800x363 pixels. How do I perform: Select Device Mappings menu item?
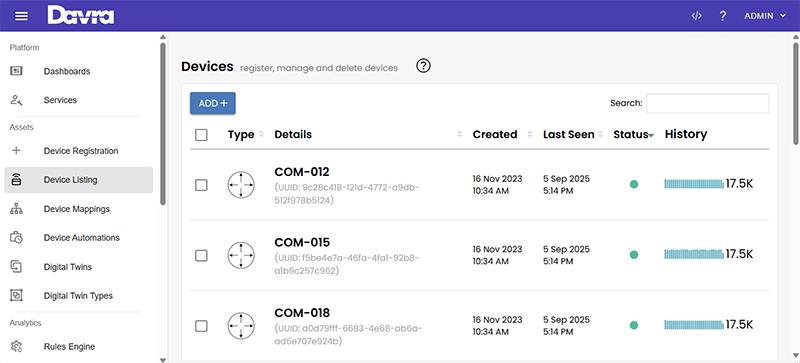pos(77,209)
